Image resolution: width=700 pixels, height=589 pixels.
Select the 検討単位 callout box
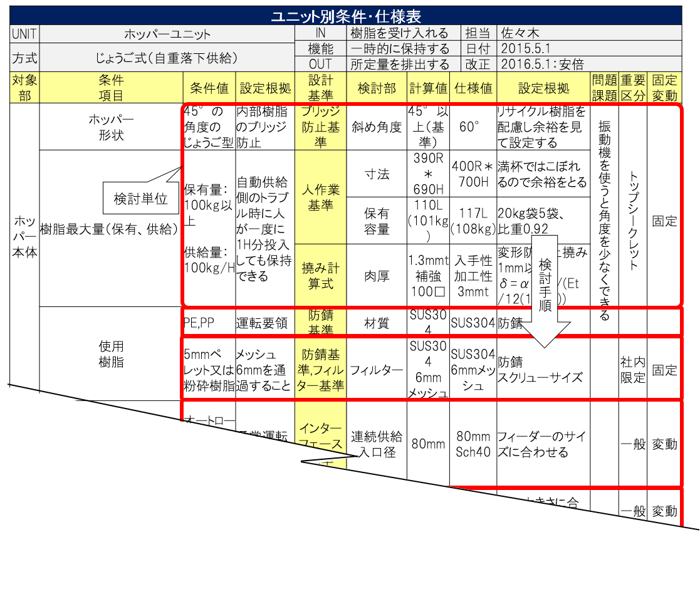140,199
